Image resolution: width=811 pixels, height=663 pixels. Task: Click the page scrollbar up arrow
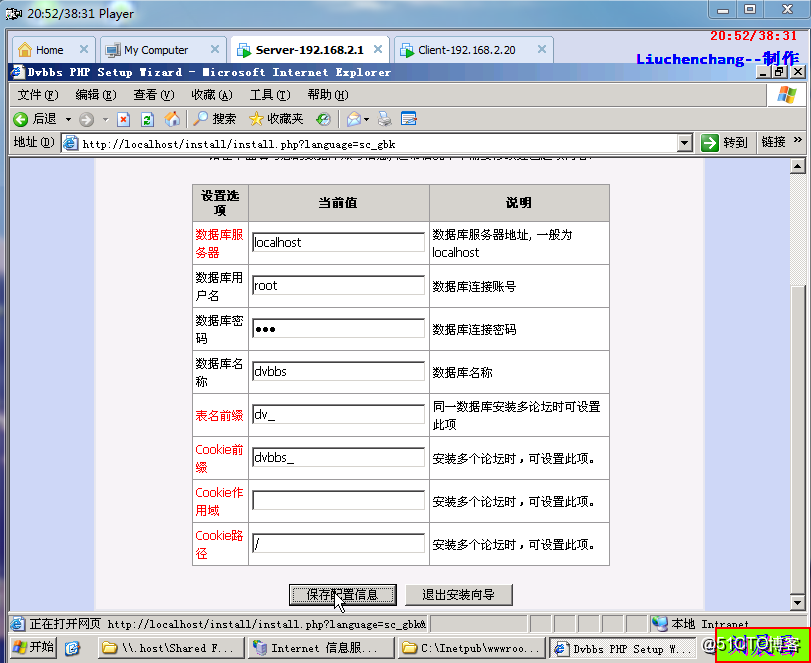(797, 166)
